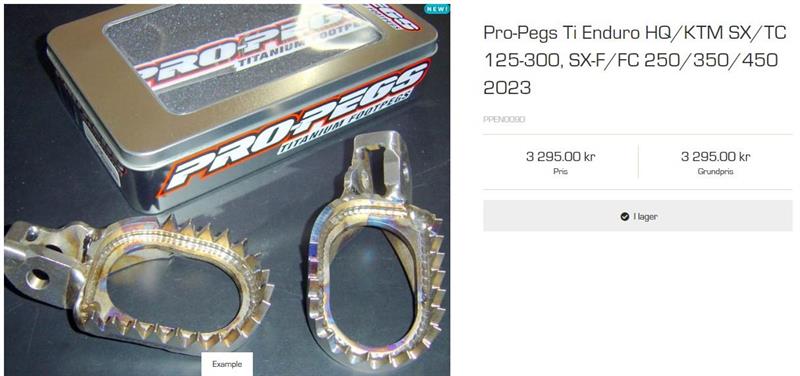This screenshot has height=376, width=800.
Task: Click the checkmark icon beside I lager
Action: (624, 216)
